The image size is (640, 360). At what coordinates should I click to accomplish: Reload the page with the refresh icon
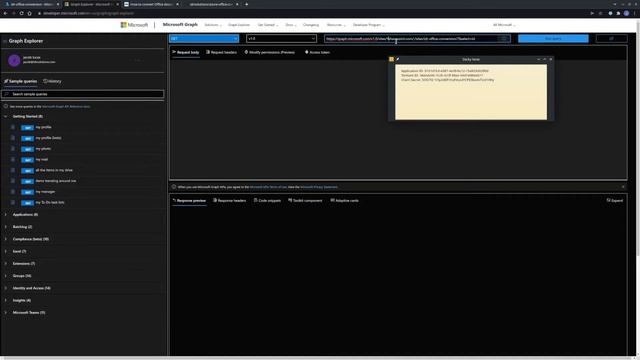(x=22, y=13)
